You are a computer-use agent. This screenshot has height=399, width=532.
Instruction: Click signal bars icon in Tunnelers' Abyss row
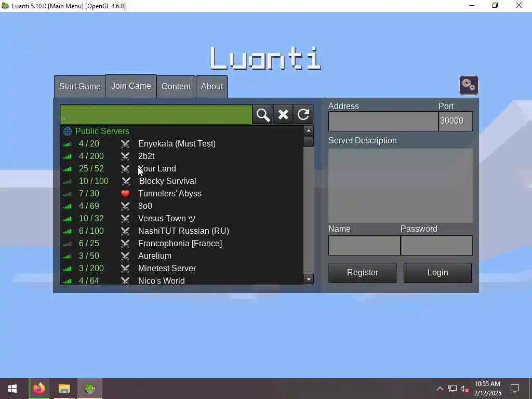[68, 194]
